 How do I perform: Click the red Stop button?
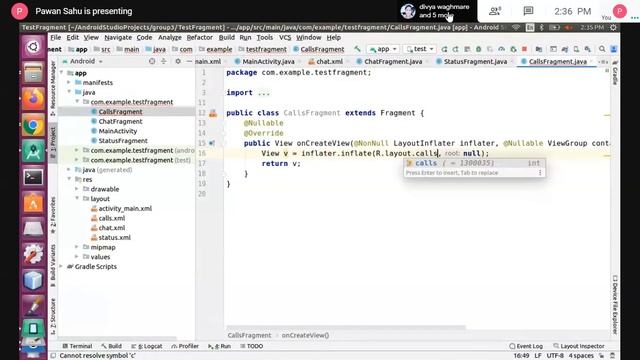click(524, 49)
